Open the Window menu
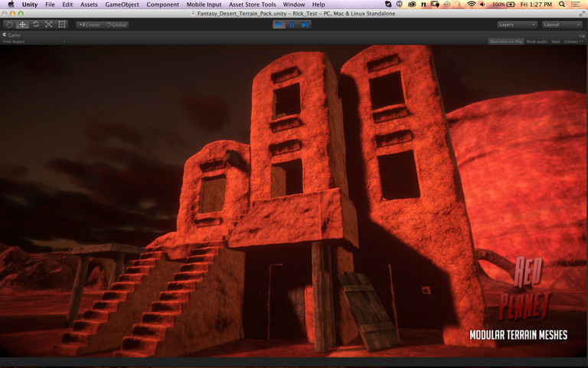 tap(294, 5)
